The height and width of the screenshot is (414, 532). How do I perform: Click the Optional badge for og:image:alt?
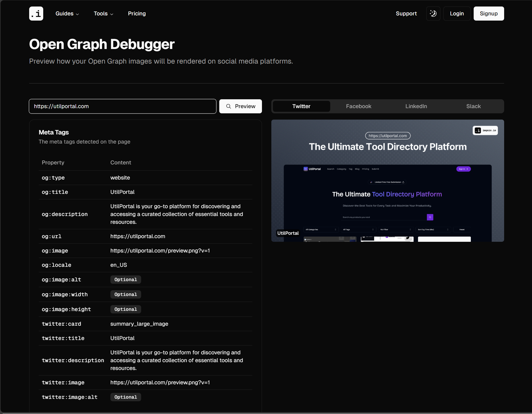126,280
